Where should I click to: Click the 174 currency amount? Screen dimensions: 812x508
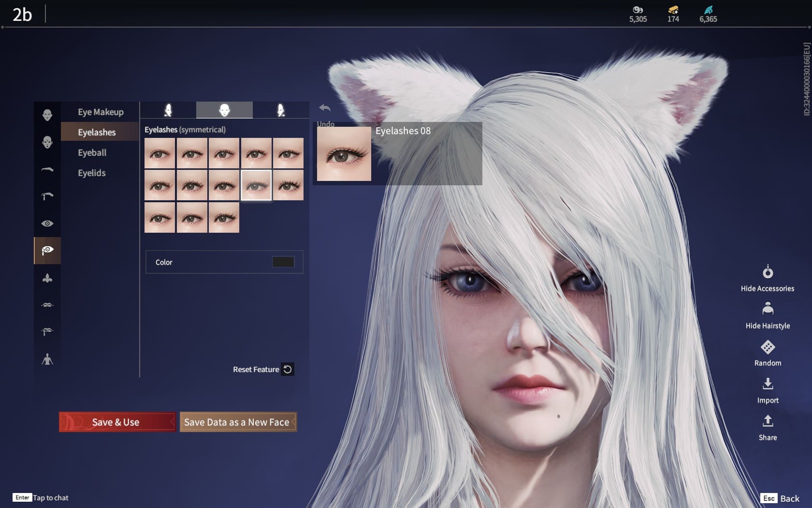(x=673, y=19)
